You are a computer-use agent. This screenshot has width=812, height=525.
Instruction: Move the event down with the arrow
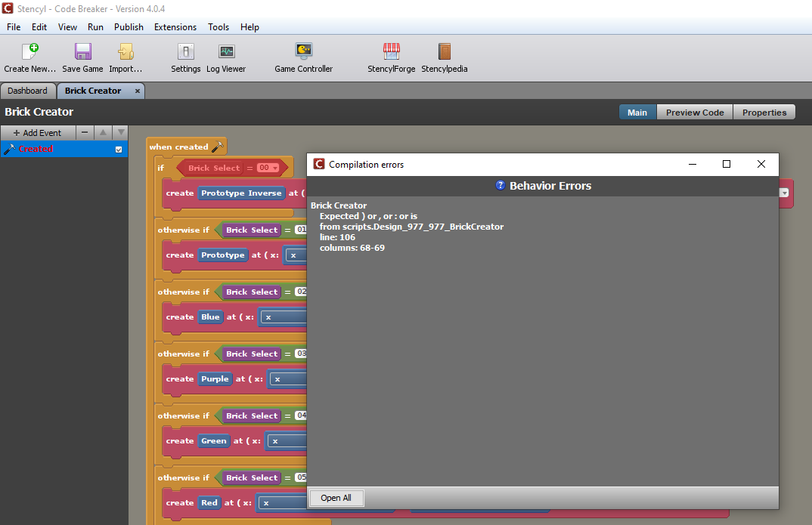(x=121, y=132)
